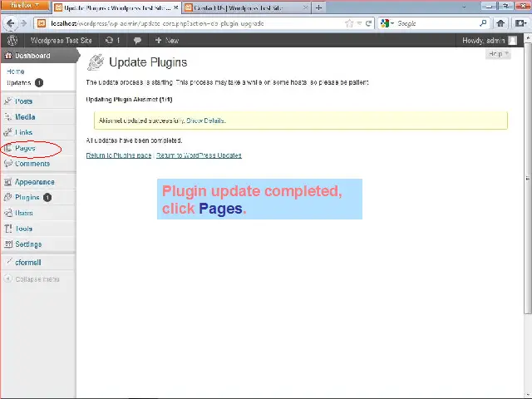
Task: Click the Media icon in sidebar
Action: point(7,116)
